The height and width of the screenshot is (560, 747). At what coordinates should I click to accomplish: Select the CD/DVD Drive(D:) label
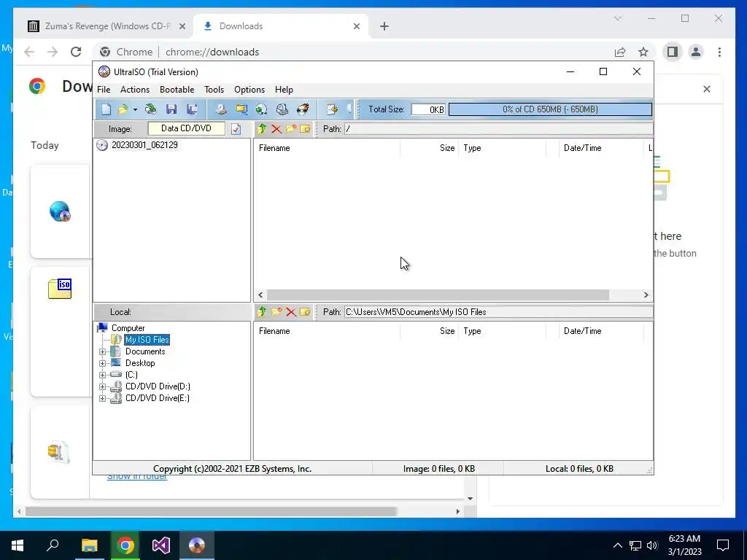coord(158,386)
